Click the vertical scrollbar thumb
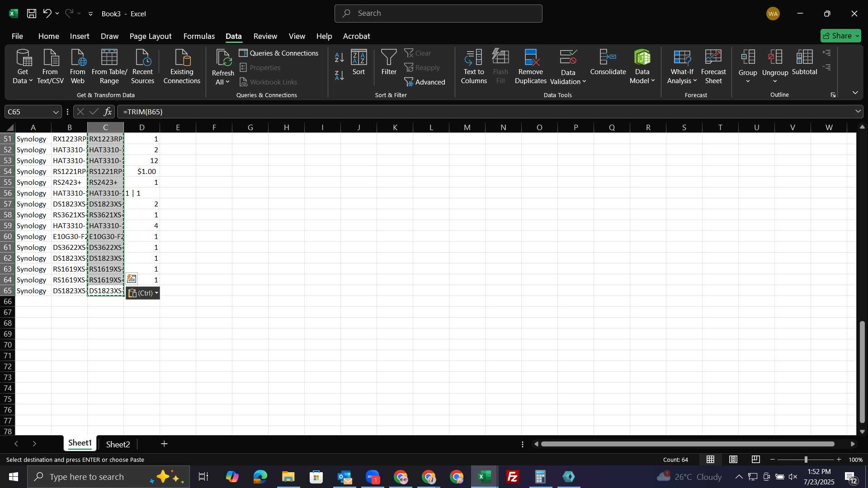This screenshot has width=868, height=488. 862,372
